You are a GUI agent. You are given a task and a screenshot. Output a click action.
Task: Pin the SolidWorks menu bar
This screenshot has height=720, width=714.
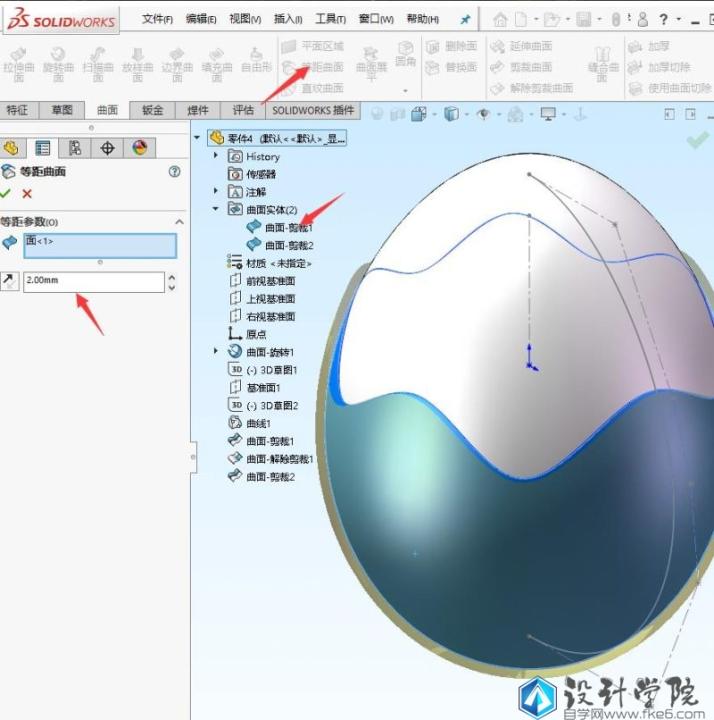tap(465, 19)
